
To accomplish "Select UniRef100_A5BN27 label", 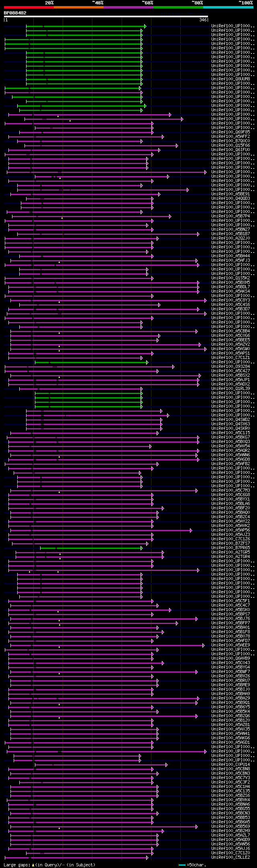I will pos(230,230).
